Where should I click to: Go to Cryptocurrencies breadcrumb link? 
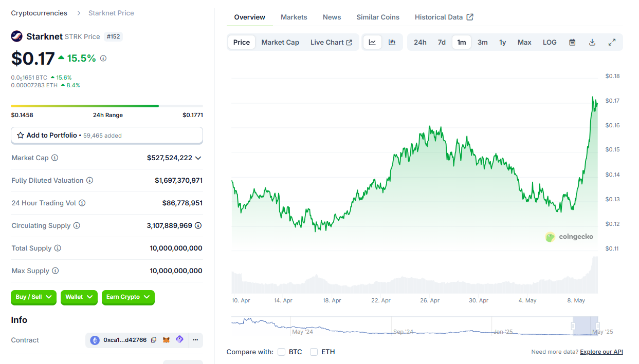[x=39, y=13]
